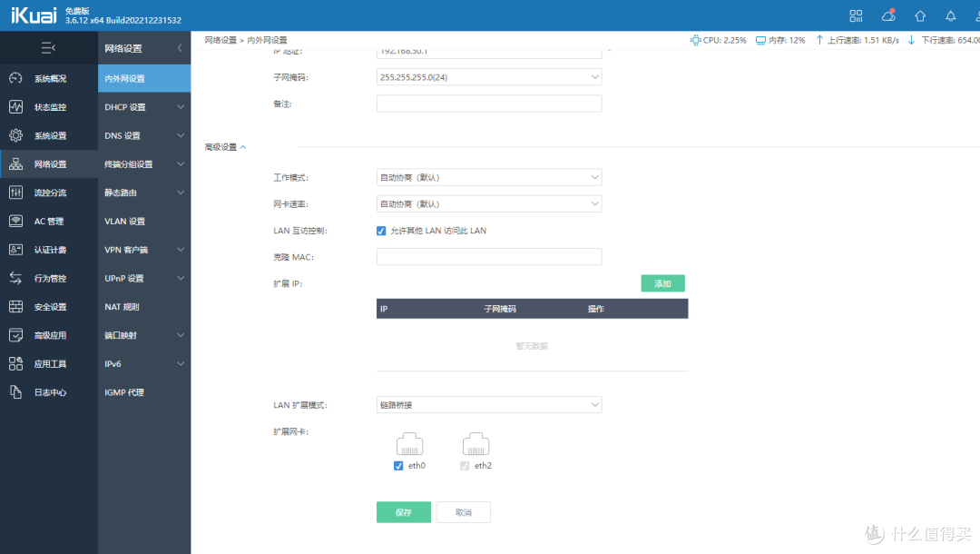Open the cloud sync icon with notification dot
This screenshot has width=980, height=554.
[x=887, y=15]
